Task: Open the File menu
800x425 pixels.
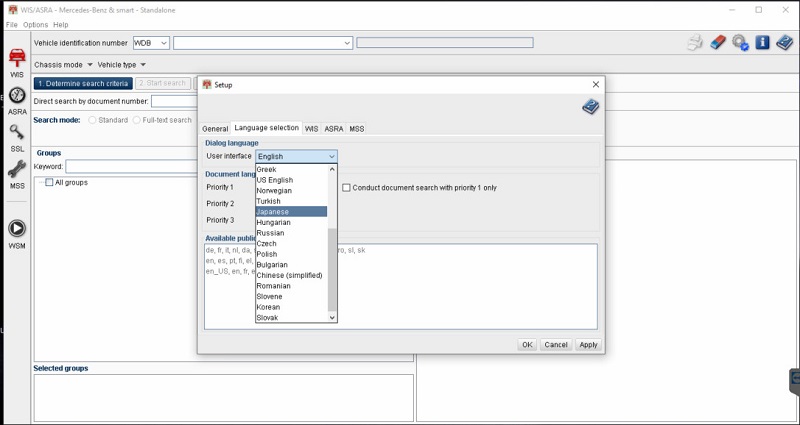Action: click(x=11, y=24)
